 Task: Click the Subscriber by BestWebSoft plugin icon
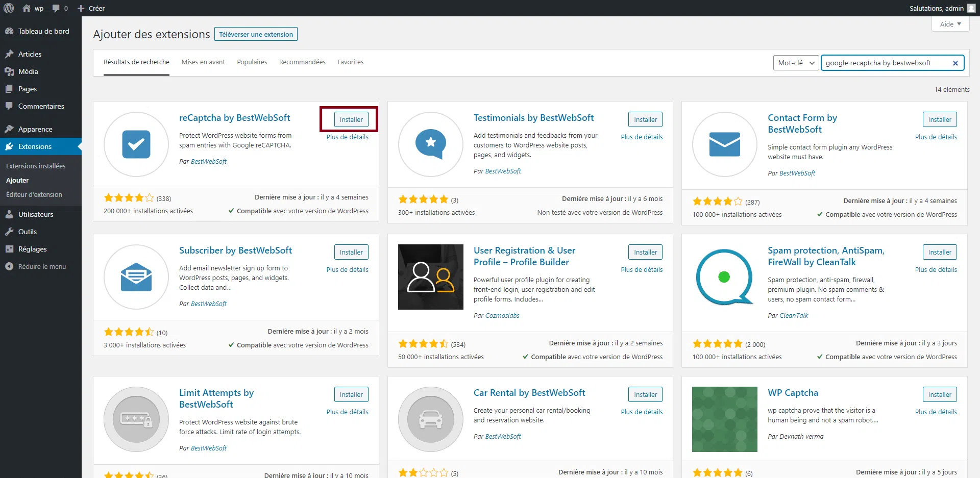(x=136, y=277)
